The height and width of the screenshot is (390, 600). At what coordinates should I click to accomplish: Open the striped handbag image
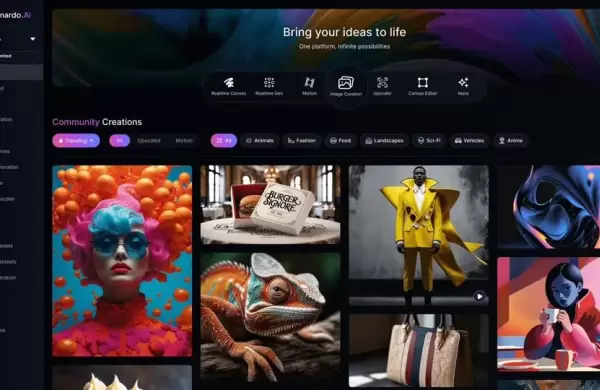click(x=419, y=350)
